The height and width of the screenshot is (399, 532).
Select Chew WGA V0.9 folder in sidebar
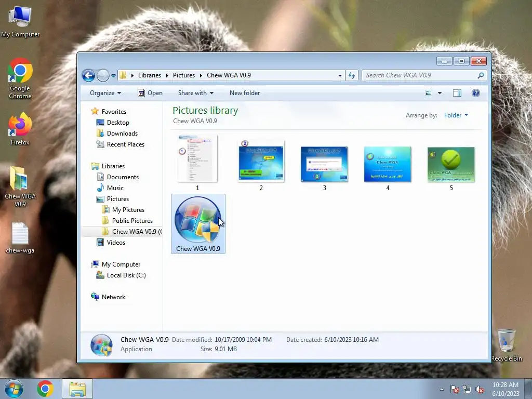coord(132,231)
